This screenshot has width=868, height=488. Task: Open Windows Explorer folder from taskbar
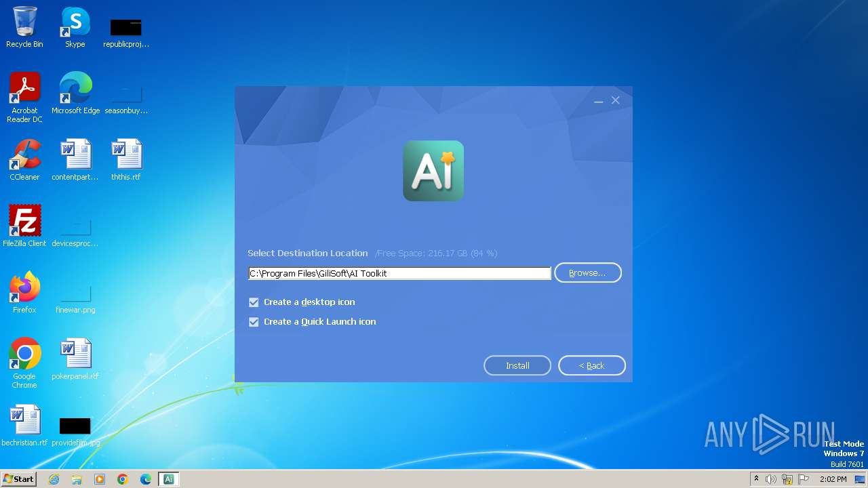pyautogui.click(x=77, y=479)
